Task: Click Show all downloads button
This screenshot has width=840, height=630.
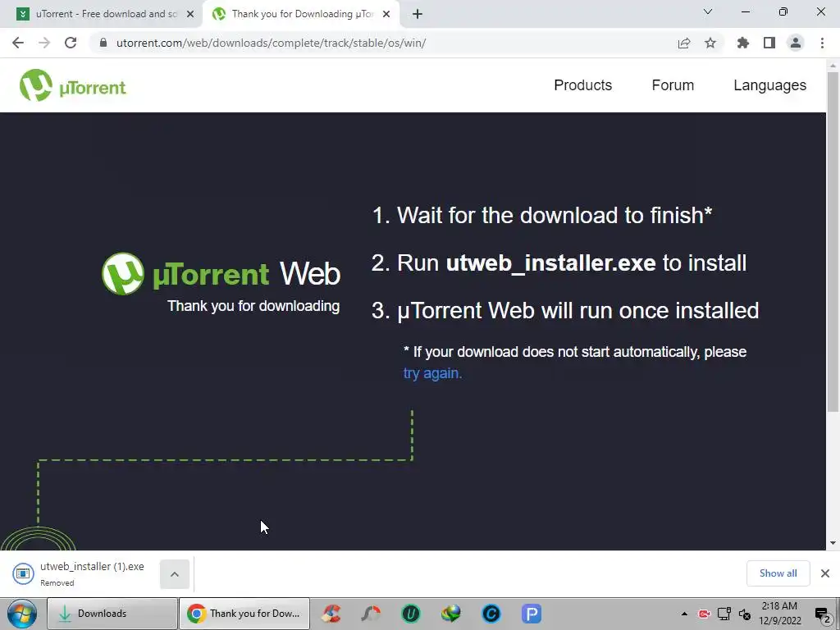Action: (778, 573)
